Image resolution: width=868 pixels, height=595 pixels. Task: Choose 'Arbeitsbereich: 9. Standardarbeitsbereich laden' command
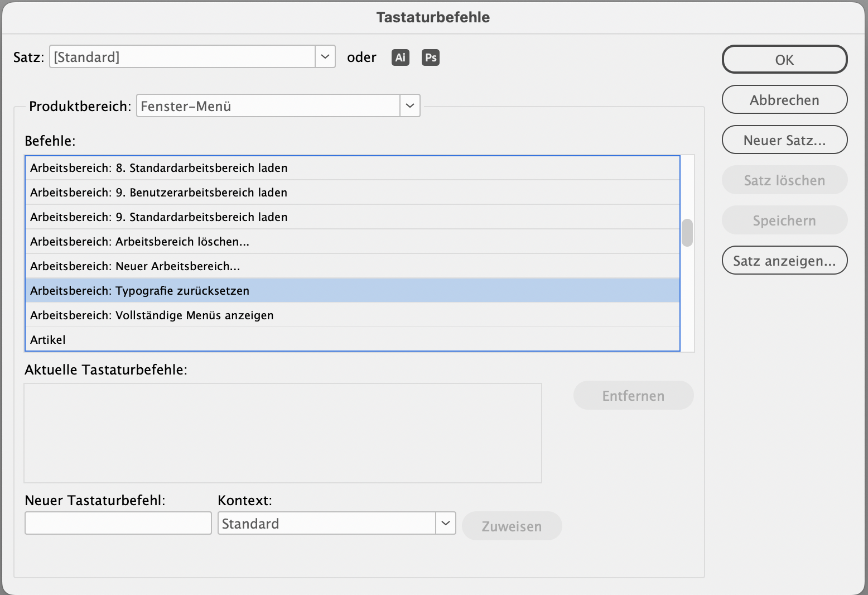click(159, 217)
